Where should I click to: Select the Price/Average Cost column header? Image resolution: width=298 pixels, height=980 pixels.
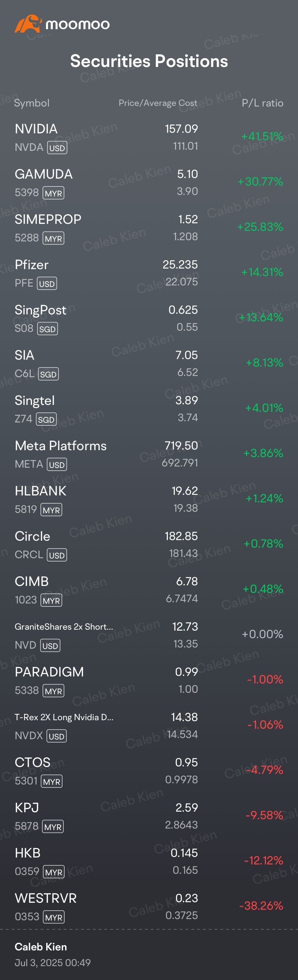(158, 103)
